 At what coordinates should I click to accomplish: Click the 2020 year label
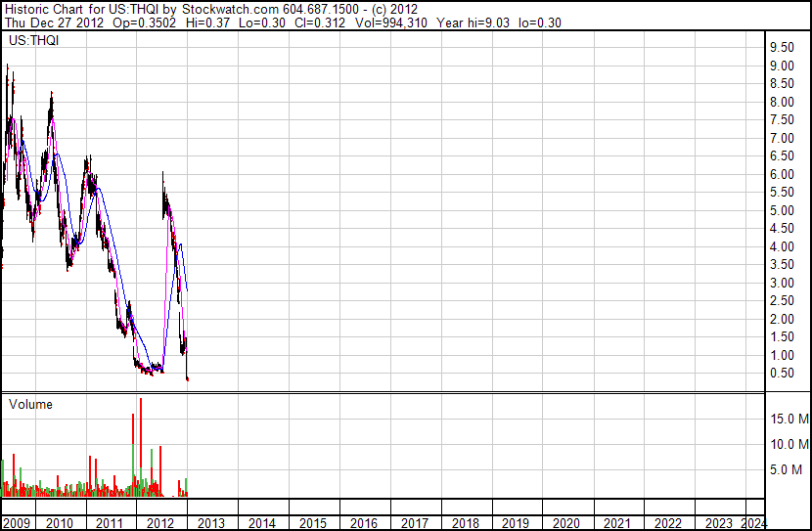(566, 523)
